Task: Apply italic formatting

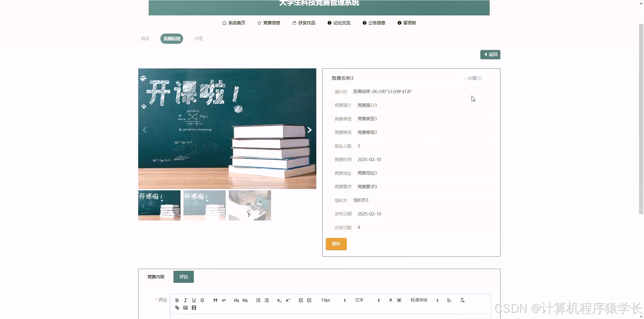Action: tap(185, 300)
